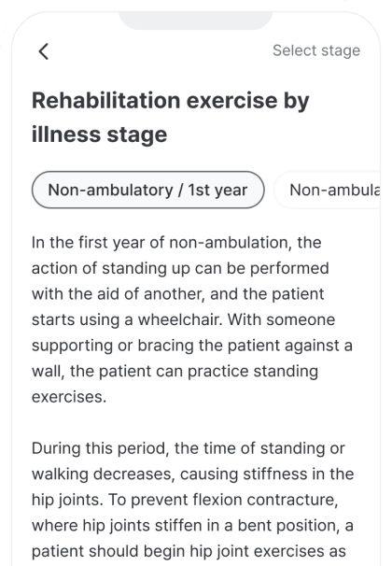Click the word 'wheelchair' in first paragraph
392x566 pixels.
[180, 319]
